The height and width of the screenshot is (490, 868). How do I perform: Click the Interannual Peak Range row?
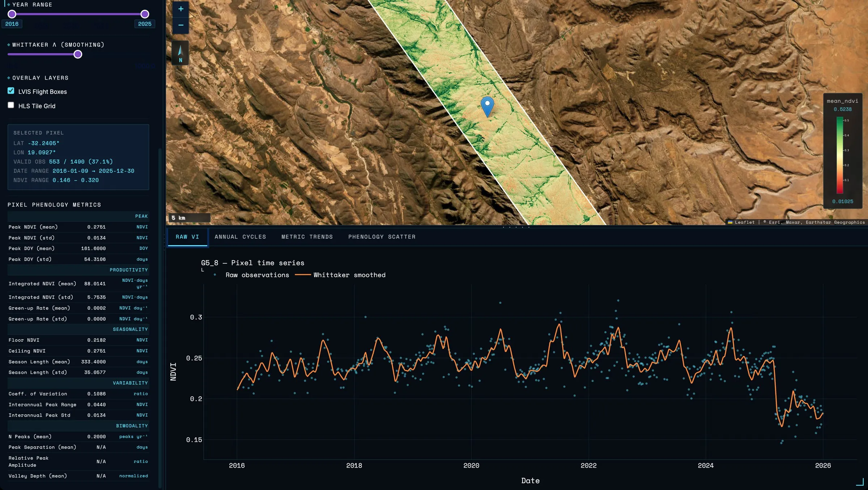[78, 405]
